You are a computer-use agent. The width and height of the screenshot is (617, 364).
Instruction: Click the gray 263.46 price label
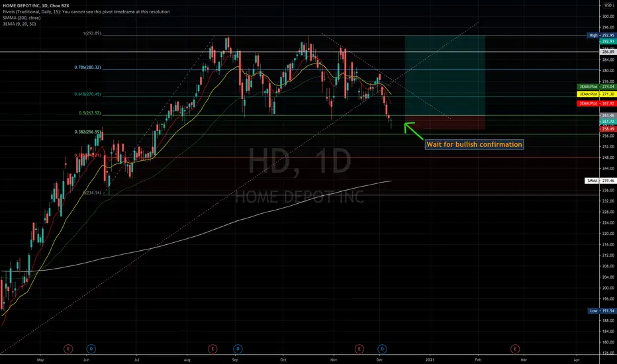click(x=608, y=116)
